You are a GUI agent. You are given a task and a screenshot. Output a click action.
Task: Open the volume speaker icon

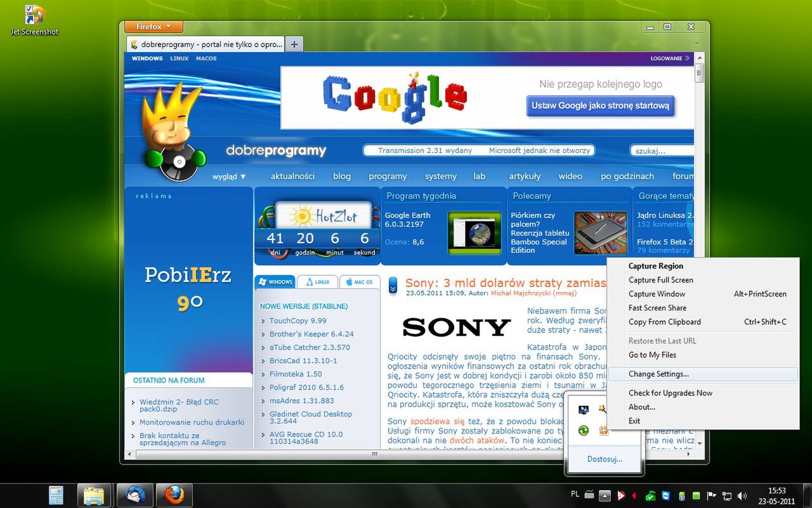[742, 495]
